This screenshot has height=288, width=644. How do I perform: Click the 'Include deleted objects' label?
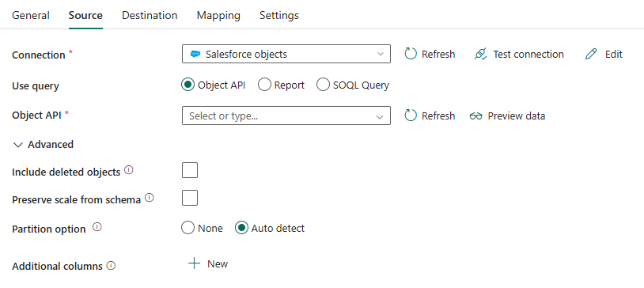click(66, 172)
